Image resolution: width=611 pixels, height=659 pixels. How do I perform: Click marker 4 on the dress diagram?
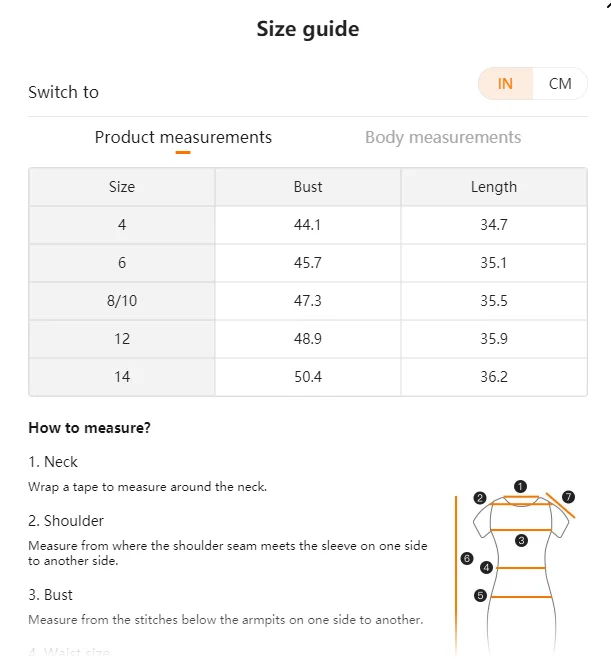click(486, 567)
